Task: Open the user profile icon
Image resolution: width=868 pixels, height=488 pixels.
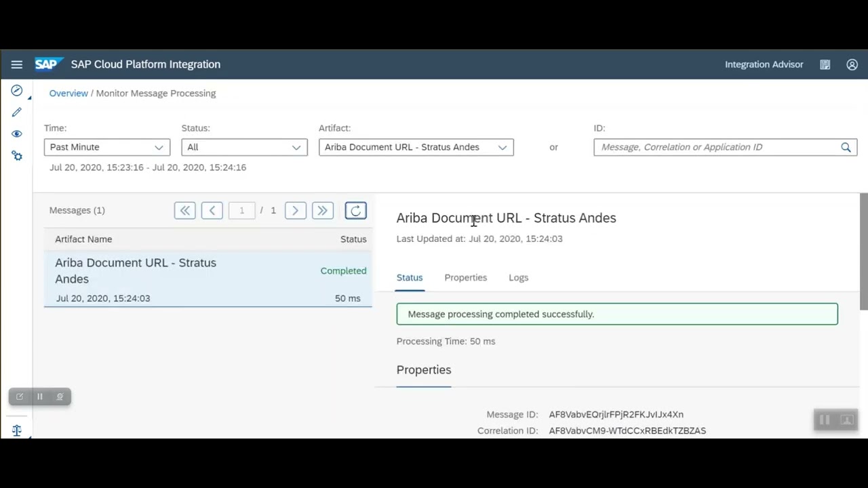Action: (x=852, y=64)
